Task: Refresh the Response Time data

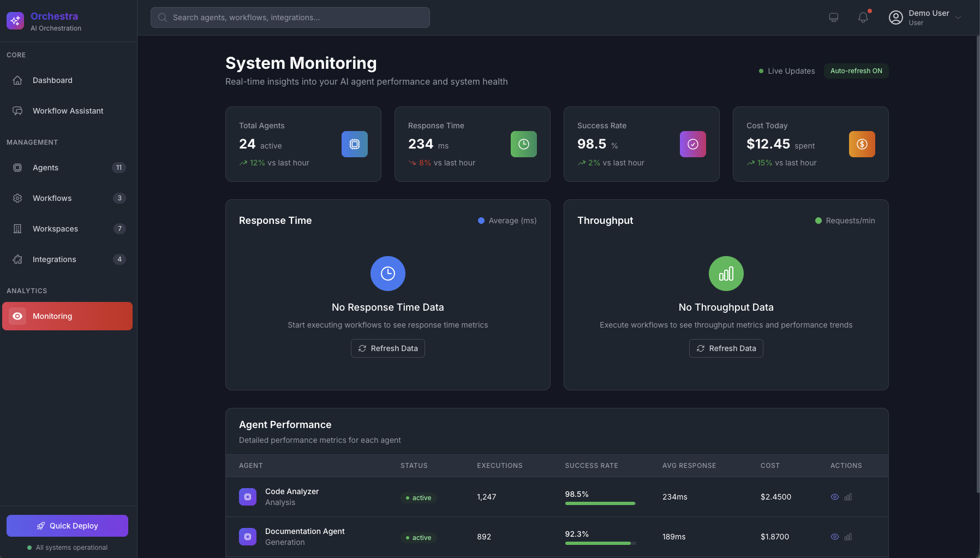Action: (387, 348)
